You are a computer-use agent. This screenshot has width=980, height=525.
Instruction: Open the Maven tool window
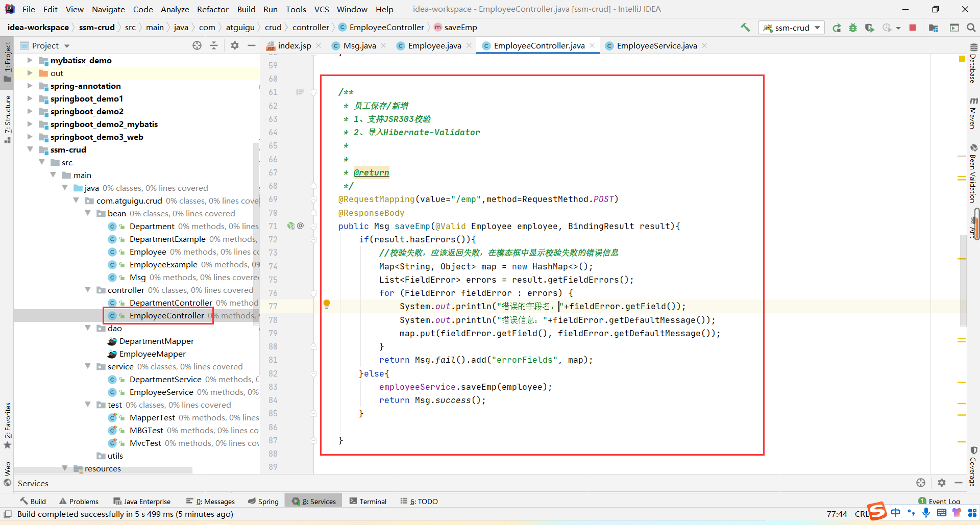click(973, 112)
